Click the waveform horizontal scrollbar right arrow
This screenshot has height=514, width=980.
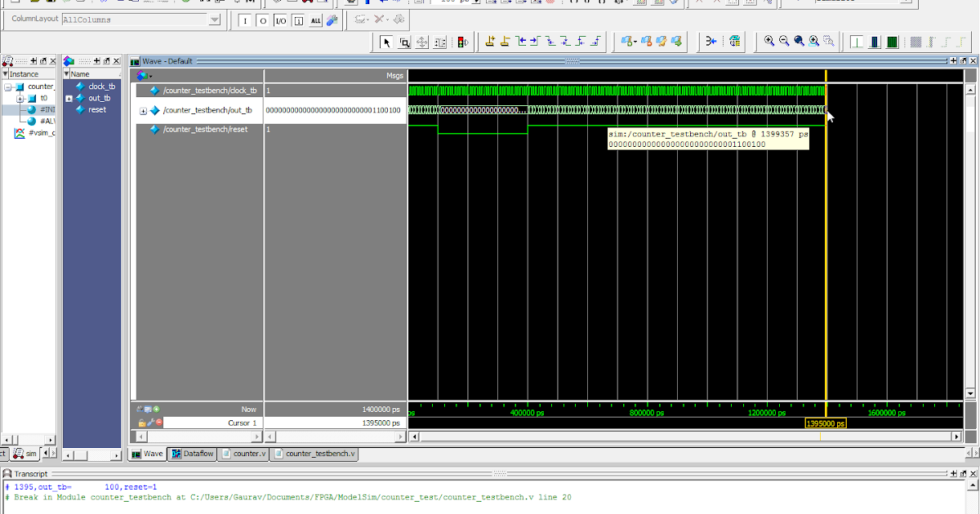[958, 437]
